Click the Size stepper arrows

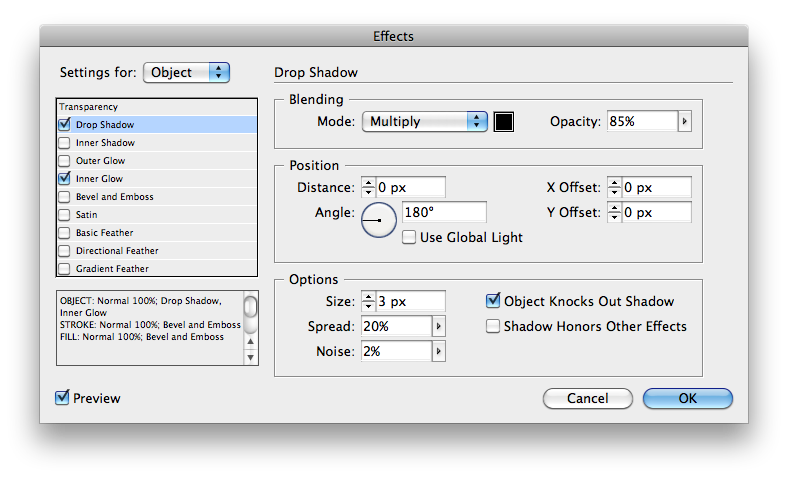[368, 301]
